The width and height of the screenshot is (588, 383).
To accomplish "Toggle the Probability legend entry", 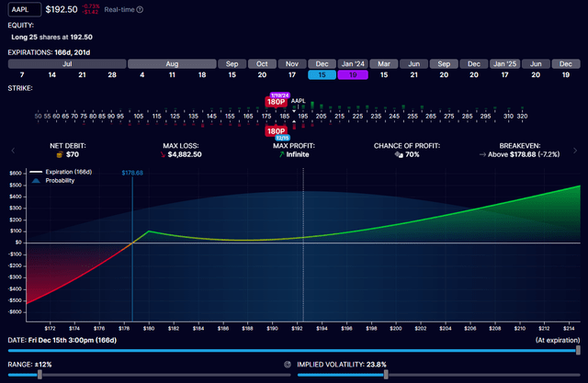I will [53, 181].
